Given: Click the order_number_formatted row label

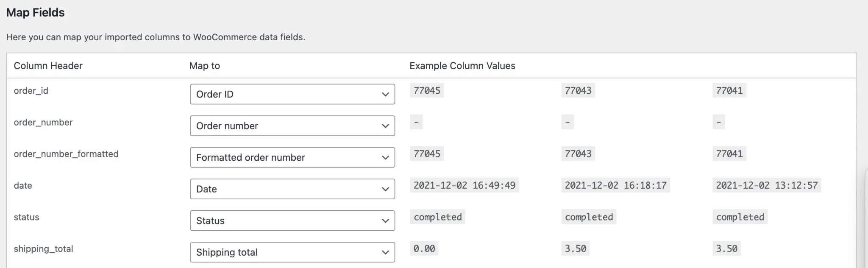Looking at the screenshot, I should 66,154.
